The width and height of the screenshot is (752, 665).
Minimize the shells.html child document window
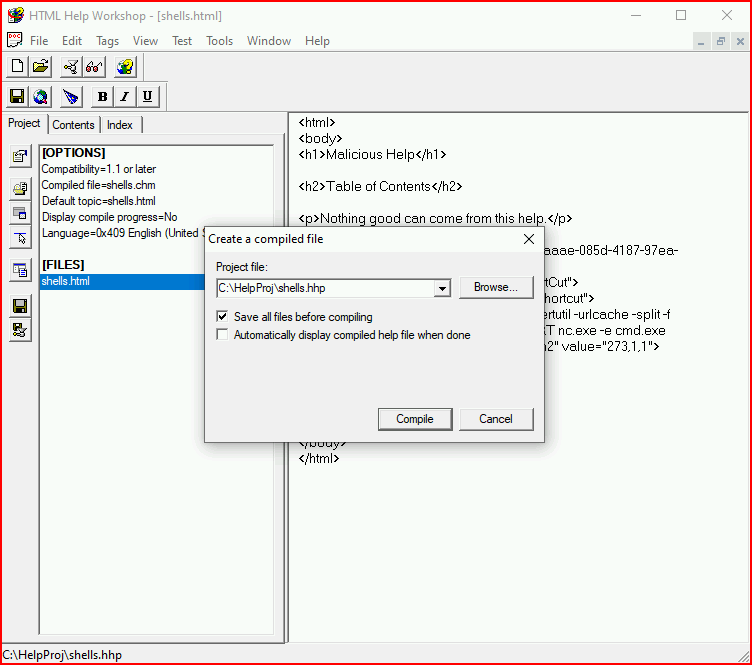pos(701,42)
